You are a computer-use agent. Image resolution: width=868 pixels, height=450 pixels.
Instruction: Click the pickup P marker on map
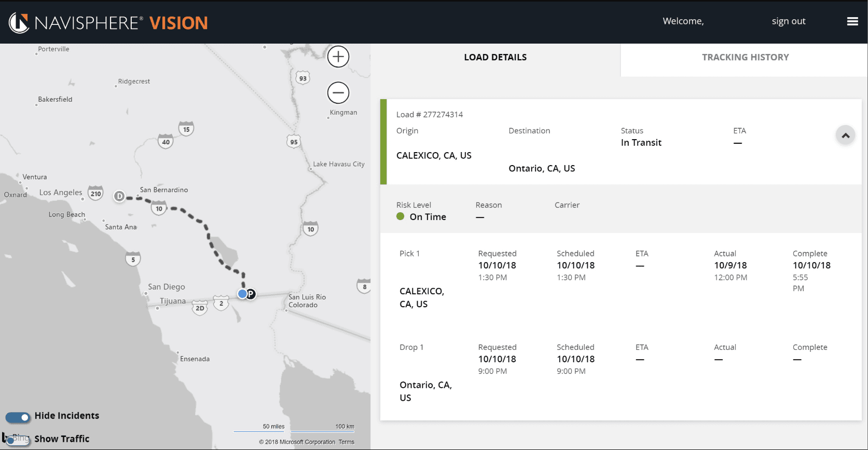251,294
